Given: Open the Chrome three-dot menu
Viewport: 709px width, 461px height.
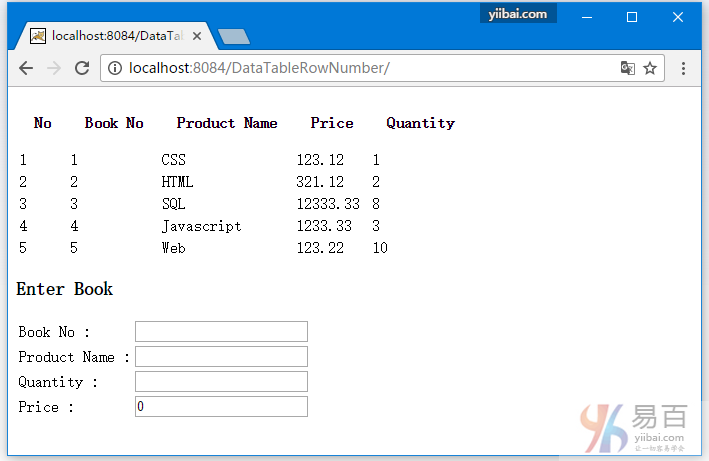Looking at the screenshot, I should tap(684, 68).
